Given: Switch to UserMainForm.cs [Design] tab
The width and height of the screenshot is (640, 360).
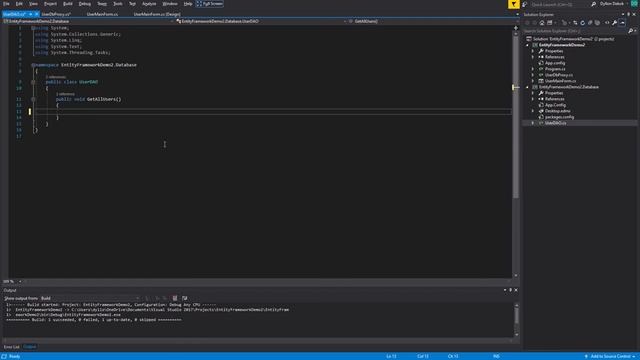Looking at the screenshot, I should (157, 14).
